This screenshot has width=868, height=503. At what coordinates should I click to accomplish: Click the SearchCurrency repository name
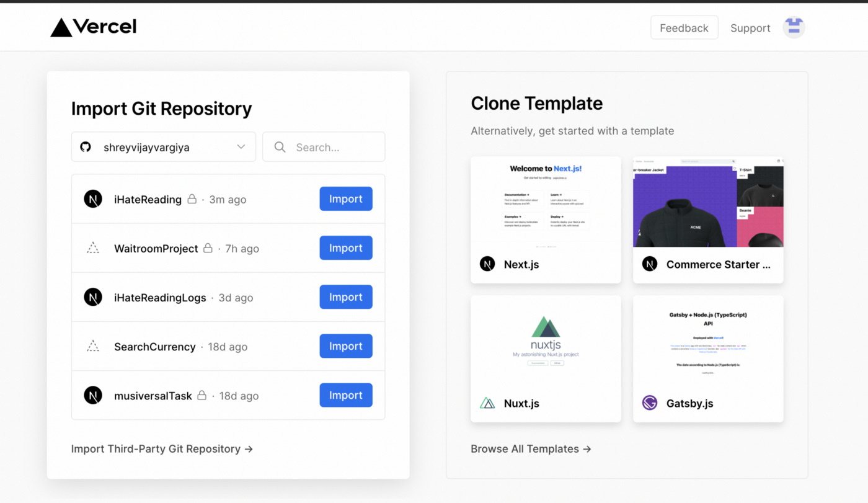click(x=155, y=346)
